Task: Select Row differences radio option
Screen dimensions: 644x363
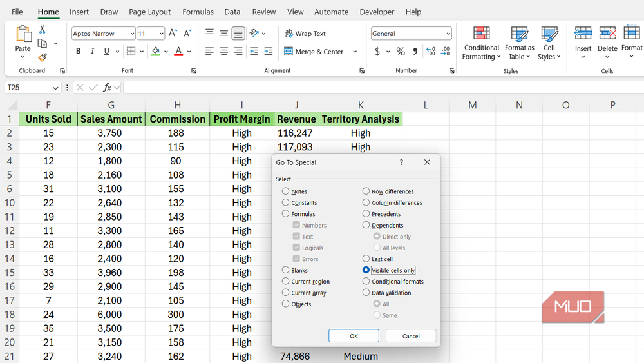Action: [x=366, y=191]
